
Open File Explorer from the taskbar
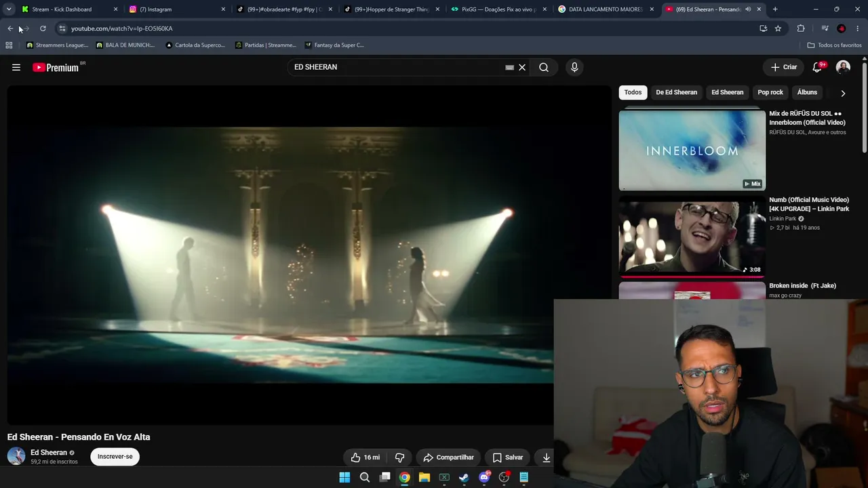(425, 477)
